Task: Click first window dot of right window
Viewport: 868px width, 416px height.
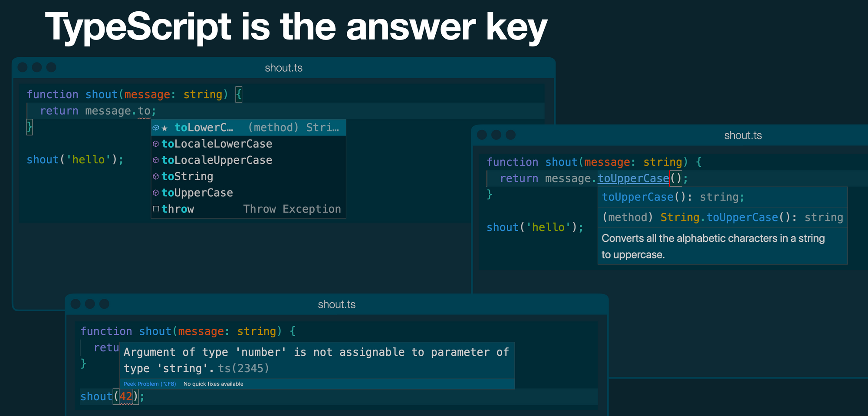Action: pos(482,135)
